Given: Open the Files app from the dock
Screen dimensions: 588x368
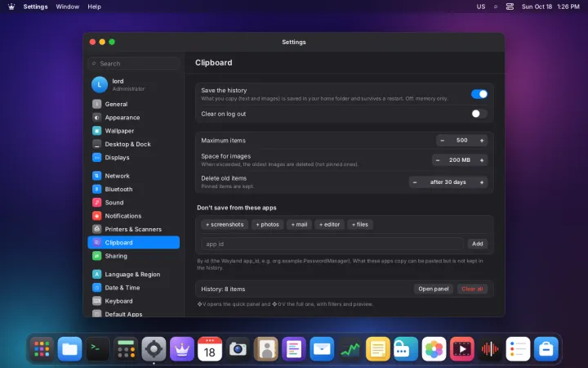Looking at the screenshot, I should click(69, 349).
